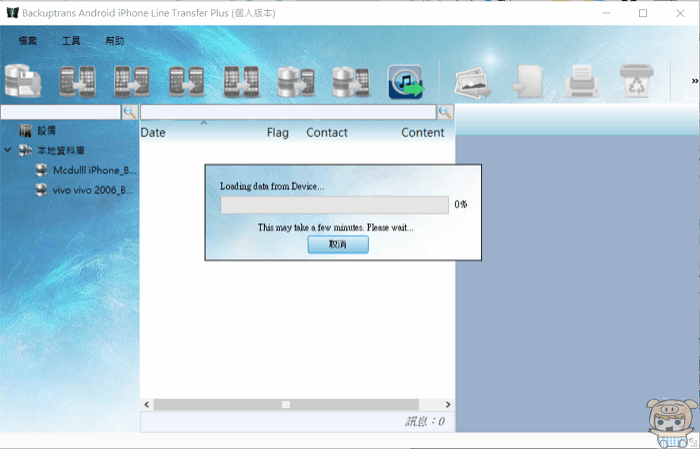Click the 訊息：0 status text
The image size is (700, 449).
pos(425,421)
